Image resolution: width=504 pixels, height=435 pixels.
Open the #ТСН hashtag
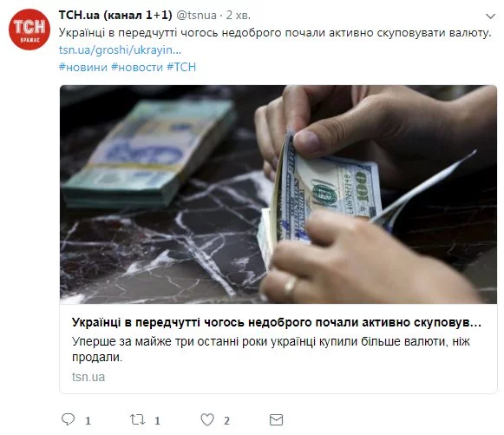tap(181, 67)
